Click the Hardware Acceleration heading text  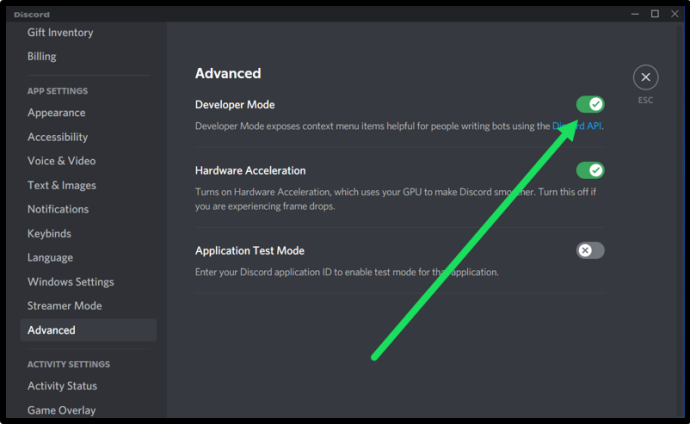(x=250, y=171)
